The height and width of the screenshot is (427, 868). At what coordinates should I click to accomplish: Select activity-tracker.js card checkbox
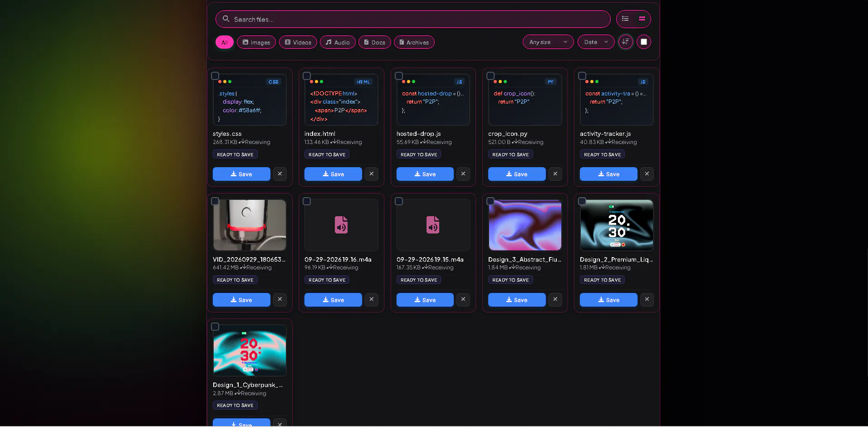coord(582,76)
